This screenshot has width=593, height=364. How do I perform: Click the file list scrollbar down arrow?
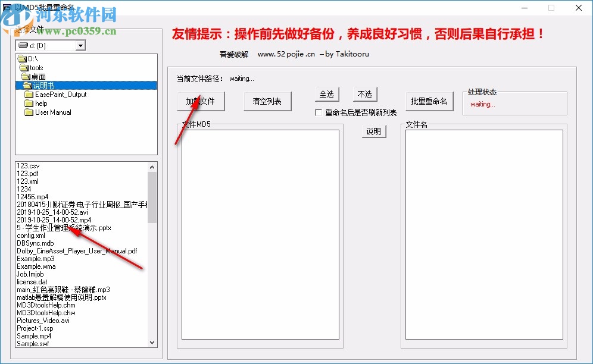154,343
